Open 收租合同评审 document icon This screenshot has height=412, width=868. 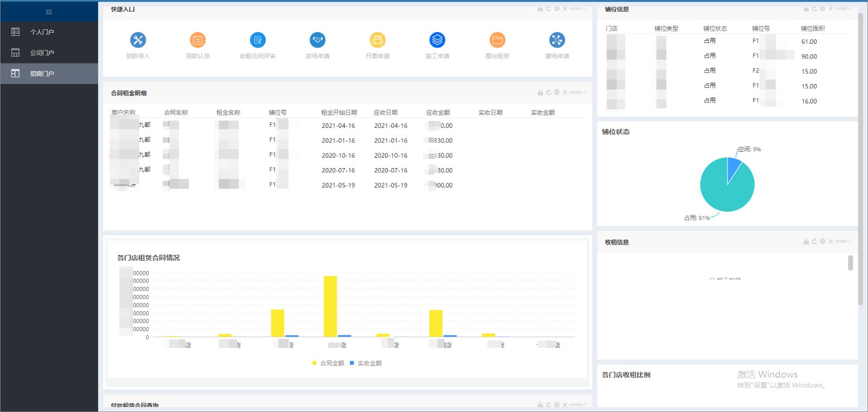[x=258, y=40]
